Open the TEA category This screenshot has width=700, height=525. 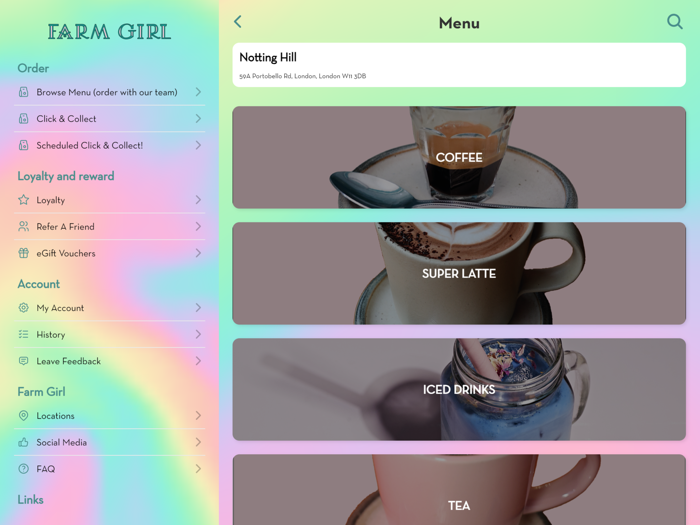(459, 490)
